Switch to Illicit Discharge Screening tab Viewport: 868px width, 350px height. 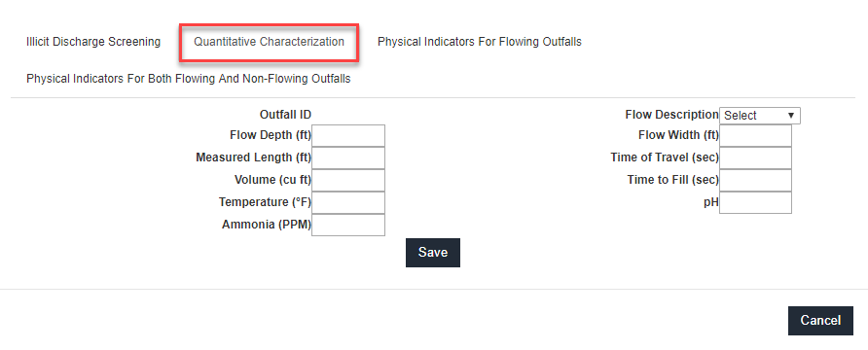click(93, 42)
